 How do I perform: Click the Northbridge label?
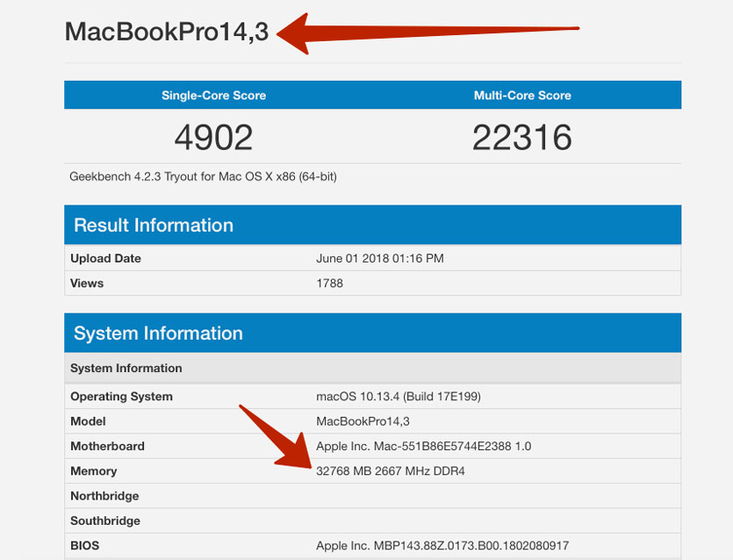tap(104, 496)
